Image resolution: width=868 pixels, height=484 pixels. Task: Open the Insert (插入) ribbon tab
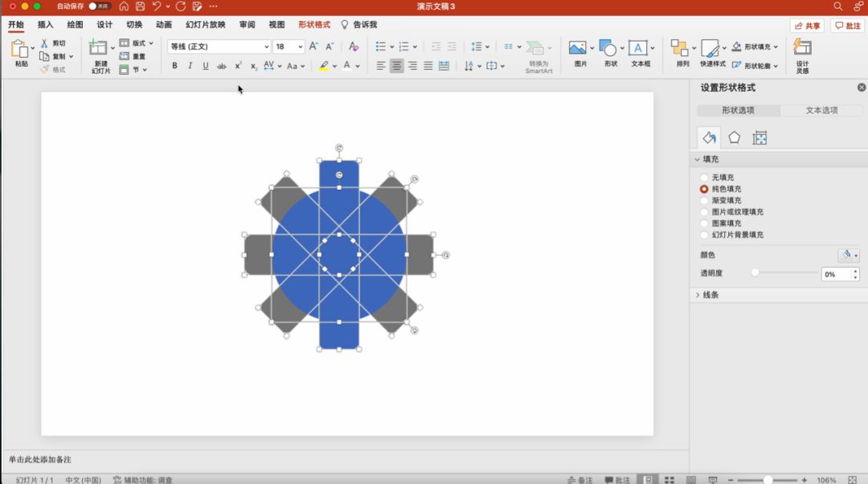[45, 24]
